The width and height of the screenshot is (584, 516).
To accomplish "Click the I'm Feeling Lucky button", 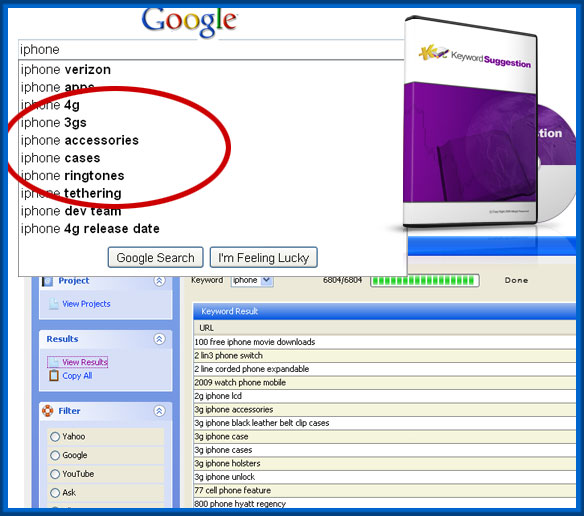I will 264,257.
